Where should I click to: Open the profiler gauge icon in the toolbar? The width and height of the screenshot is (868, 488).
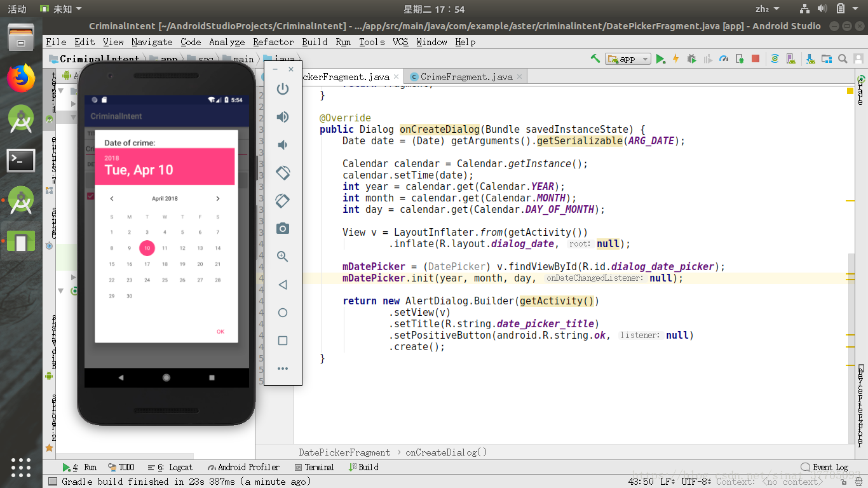(724, 58)
